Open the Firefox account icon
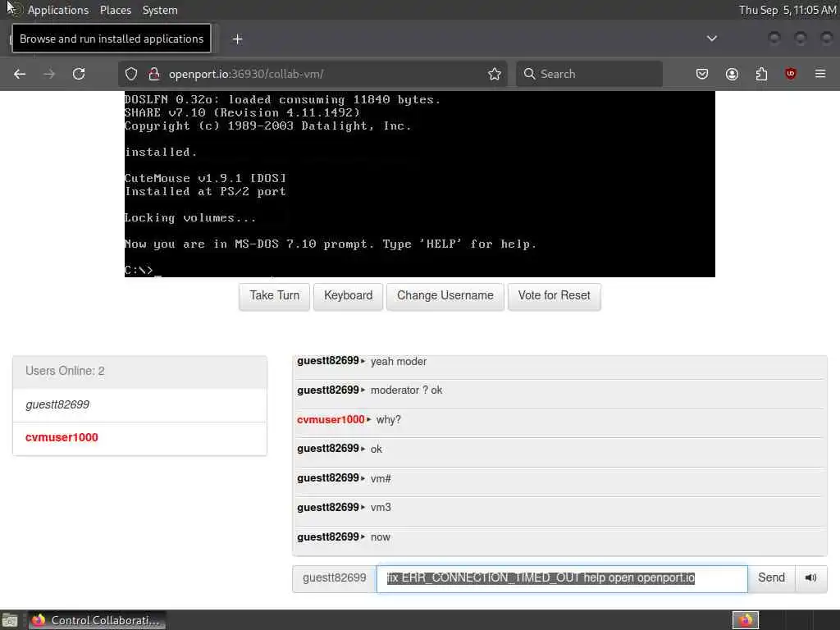Screen dimensions: 840x630 pos(732,74)
